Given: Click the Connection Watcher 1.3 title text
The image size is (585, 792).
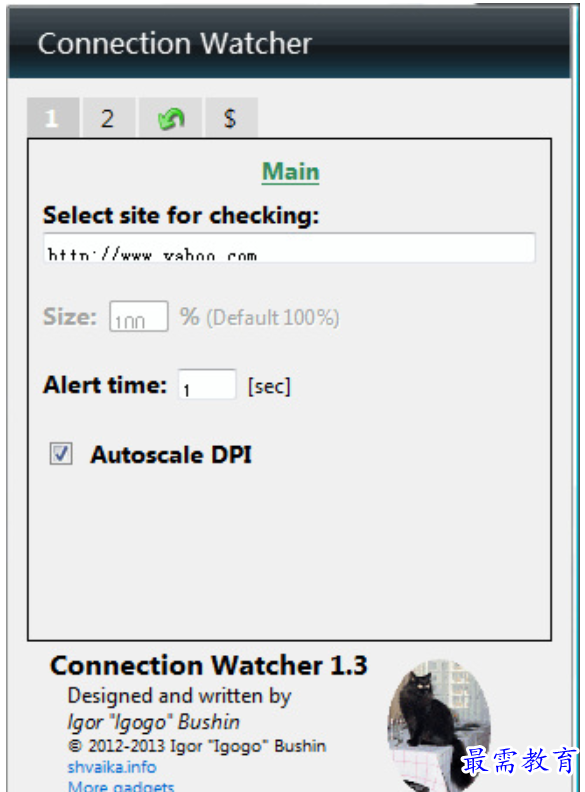Looking at the screenshot, I should (209, 665).
